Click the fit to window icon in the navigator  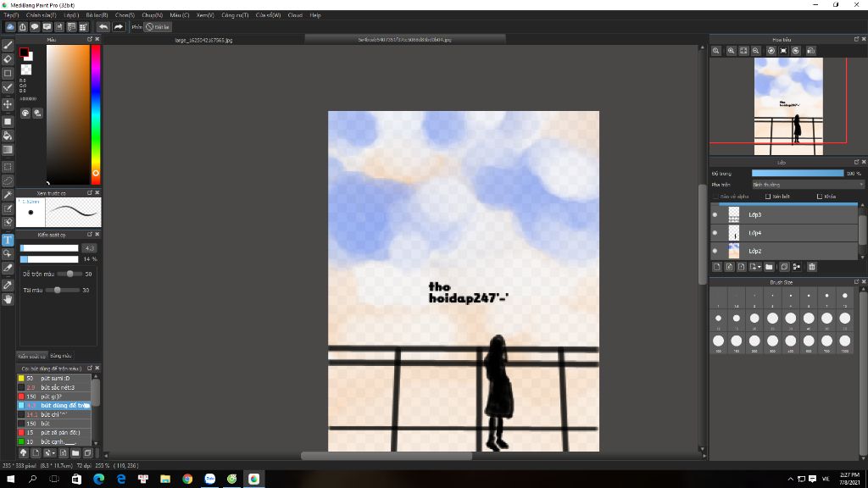click(743, 51)
